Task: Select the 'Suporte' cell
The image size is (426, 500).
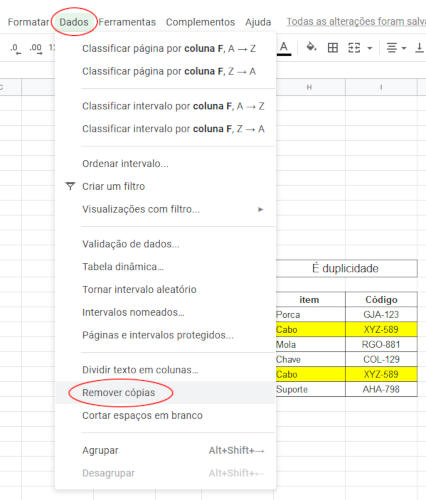Action: pos(310,389)
